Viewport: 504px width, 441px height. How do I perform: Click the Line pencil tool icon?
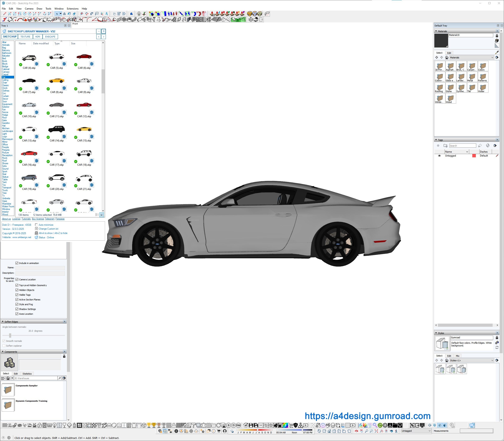pyautogui.click(x=5, y=14)
